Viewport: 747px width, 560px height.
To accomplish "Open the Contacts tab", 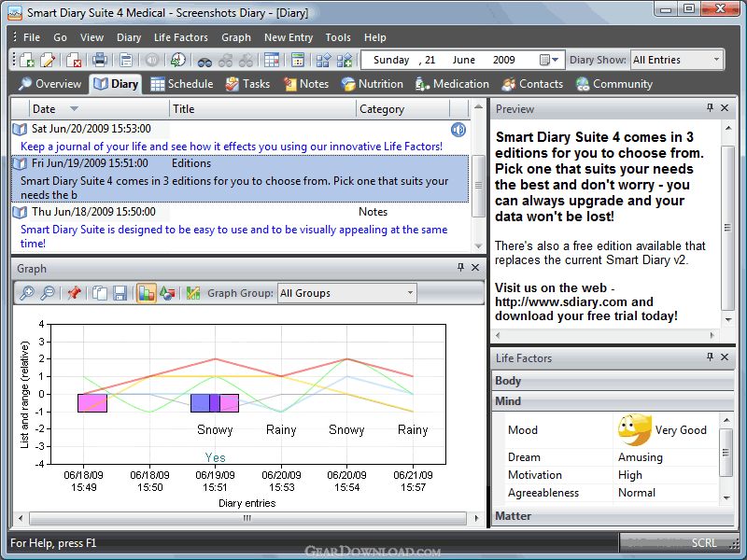I will 532,84.
